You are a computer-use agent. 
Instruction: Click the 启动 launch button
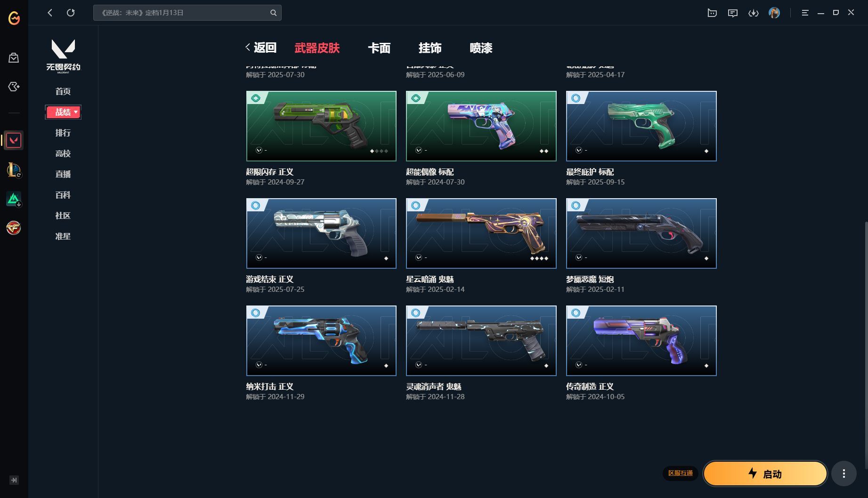tap(765, 474)
